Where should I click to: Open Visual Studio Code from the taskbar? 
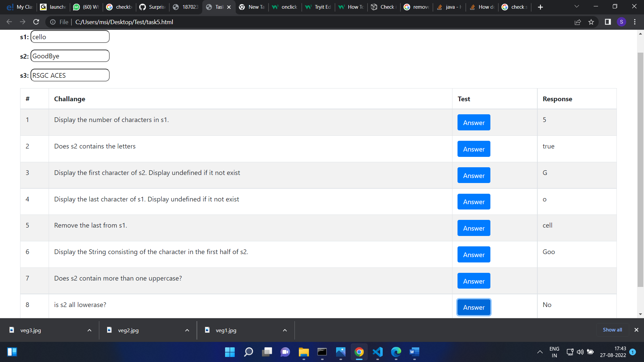377,352
